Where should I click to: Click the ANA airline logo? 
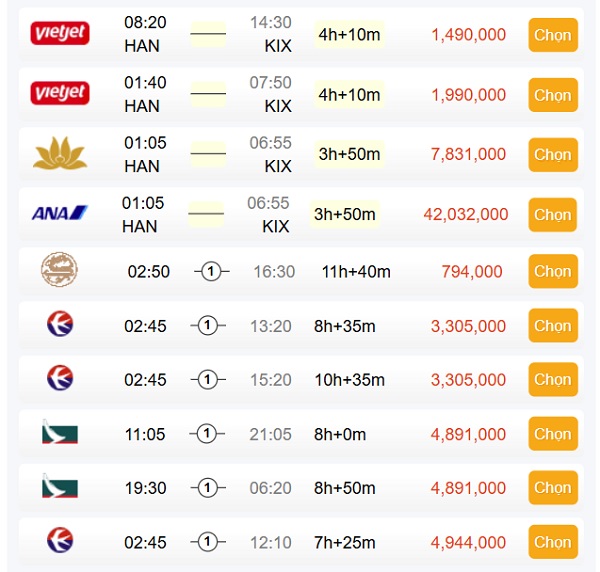coord(60,213)
